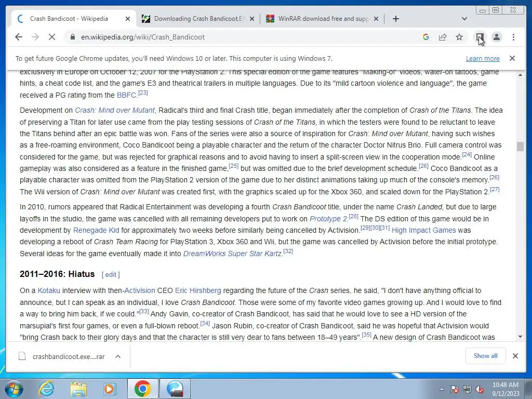This screenshot has height=399, width=532.
Task: Open the Eric Hirshberg link
Action: [x=198, y=291]
